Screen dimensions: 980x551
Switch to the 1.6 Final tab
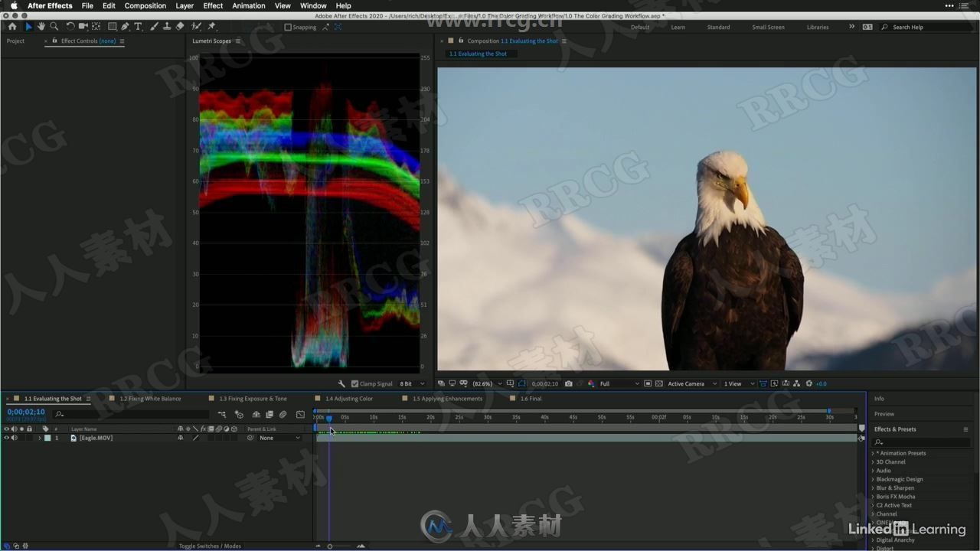[x=531, y=399]
